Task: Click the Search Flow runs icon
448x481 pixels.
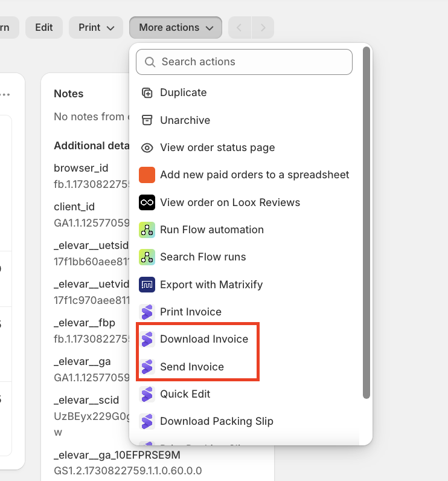Action: (x=147, y=257)
